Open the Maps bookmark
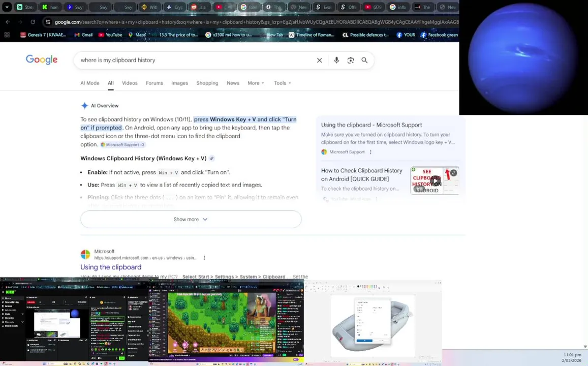 [x=137, y=35]
